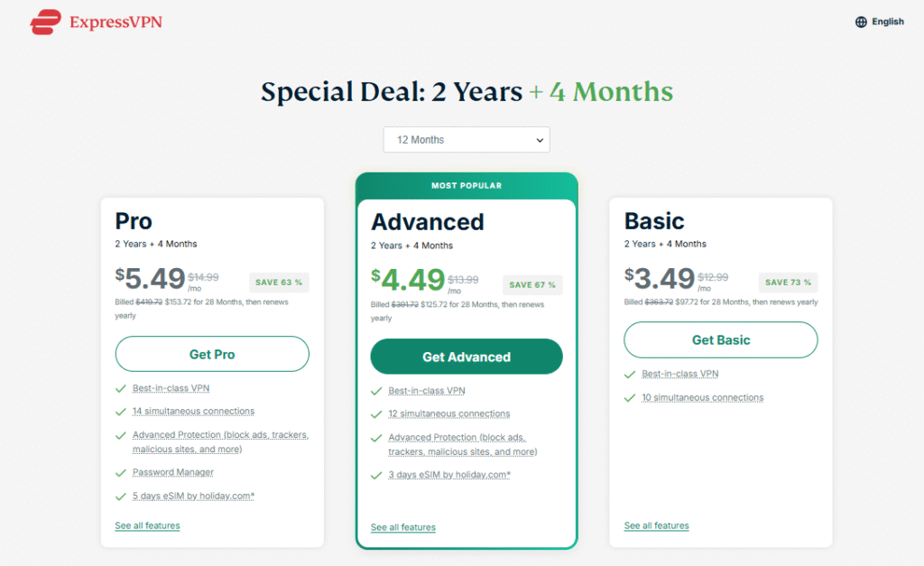Open See all features under Basic
924x566 pixels.
(x=656, y=525)
